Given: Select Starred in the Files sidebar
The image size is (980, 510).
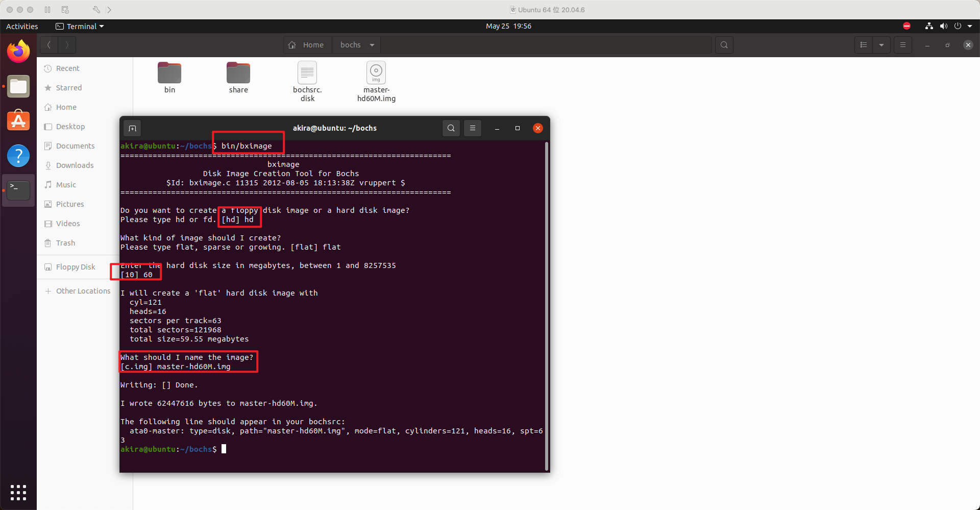Looking at the screenshot, I should point(69,88).
